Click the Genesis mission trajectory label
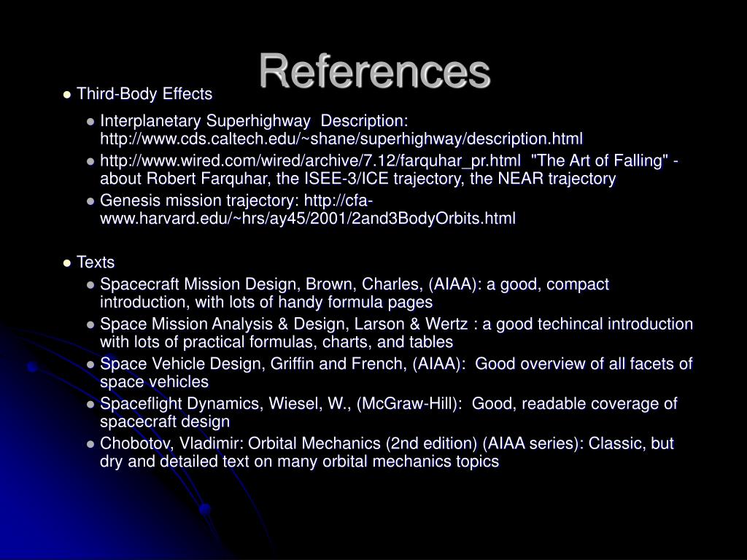This screenshot has height=560, width=747. tap(200, 201)
